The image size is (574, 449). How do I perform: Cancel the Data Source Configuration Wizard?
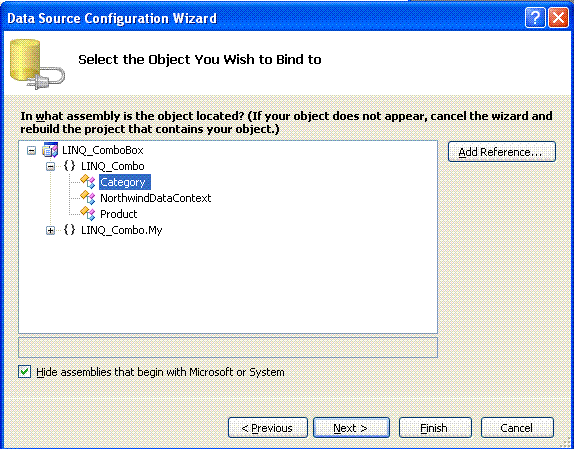517,427
